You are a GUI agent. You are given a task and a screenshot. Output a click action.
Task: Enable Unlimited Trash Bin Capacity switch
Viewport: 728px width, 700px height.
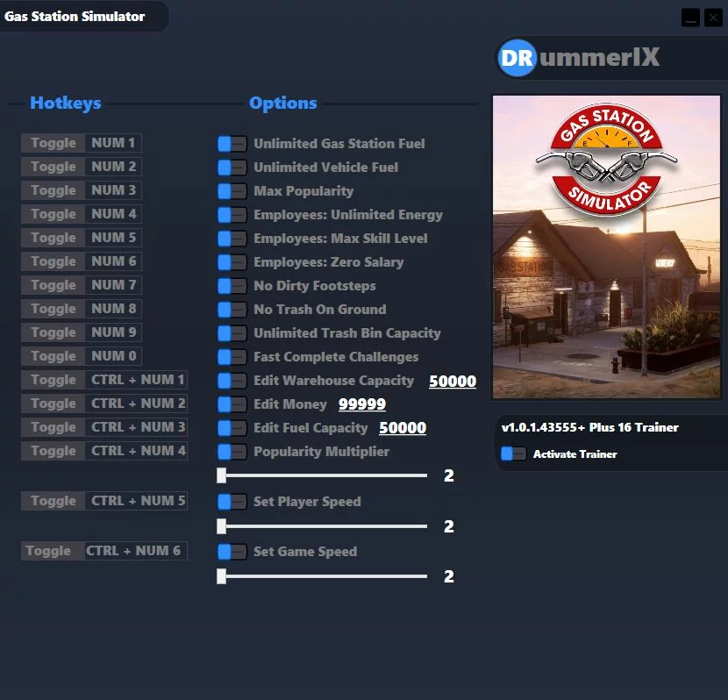pos(232,332)
